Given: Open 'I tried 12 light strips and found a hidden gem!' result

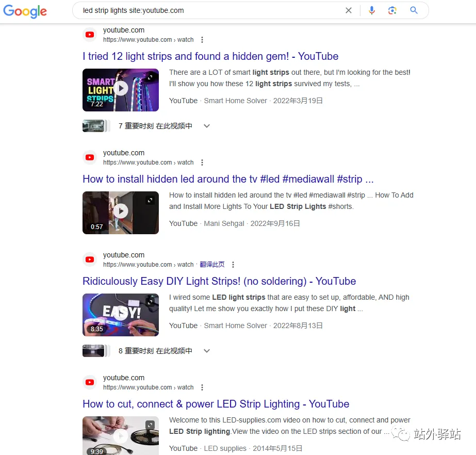Looking at the screenshot, I should point(210,56).
